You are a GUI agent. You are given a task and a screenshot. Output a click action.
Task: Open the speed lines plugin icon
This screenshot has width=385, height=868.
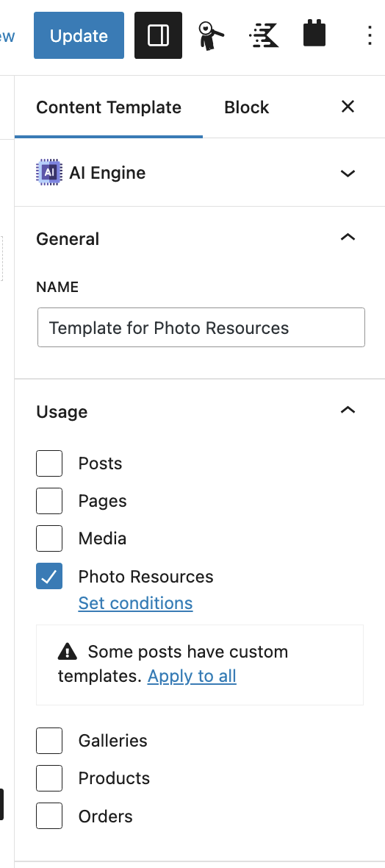[264, 35]
